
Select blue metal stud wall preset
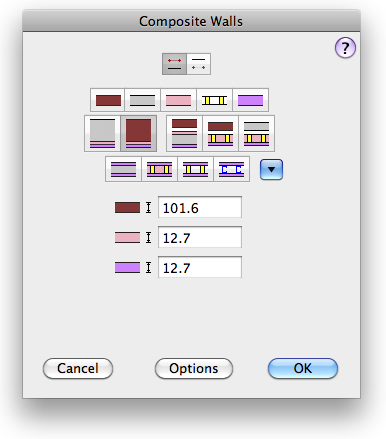[x=231, y=169]
